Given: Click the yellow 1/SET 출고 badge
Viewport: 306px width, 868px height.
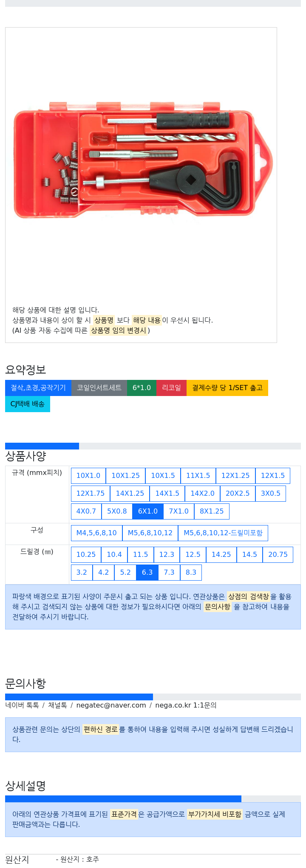Looking at the screenshot, I should [227, 388].
